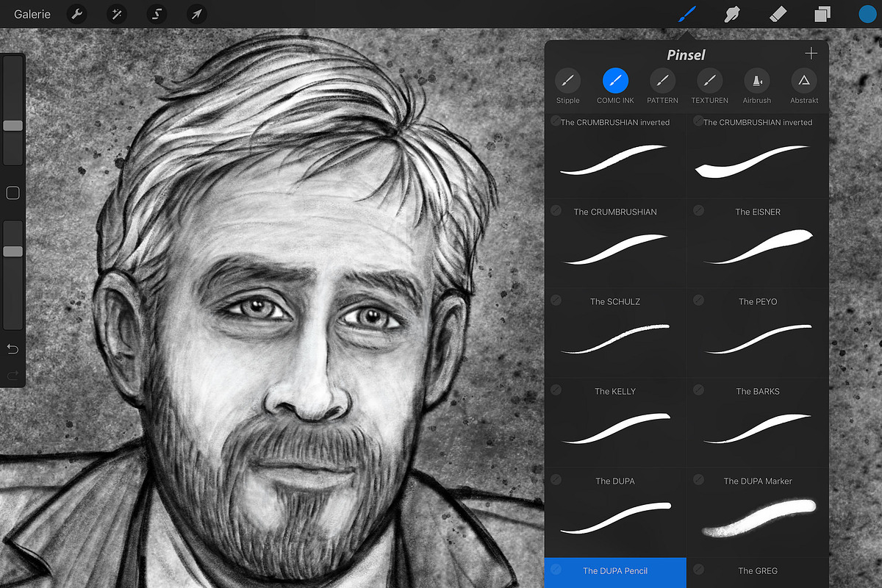Select the Brush tool in top bar

click(x=686, y=14)
